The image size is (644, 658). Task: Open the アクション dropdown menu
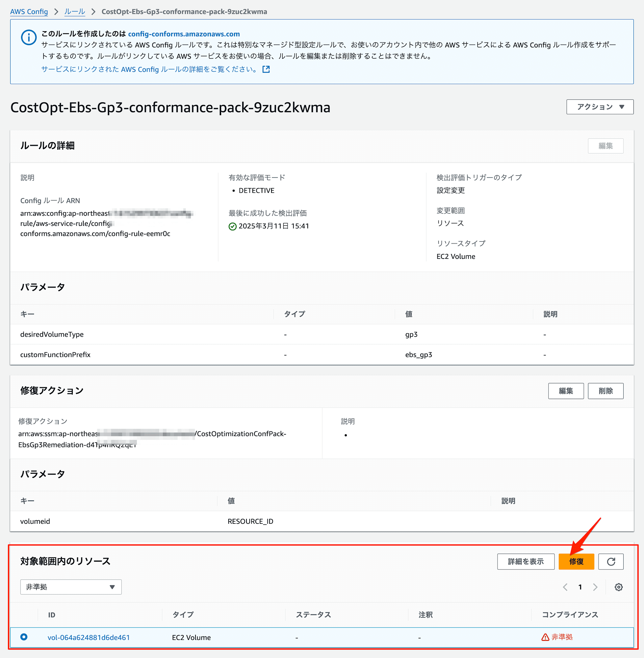pos(600,107)
